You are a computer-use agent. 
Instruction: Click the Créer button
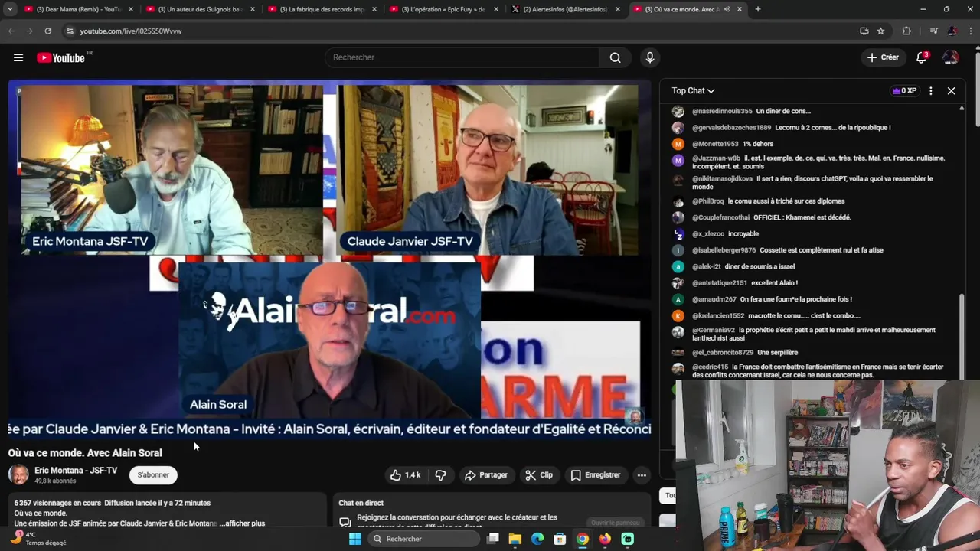pos(883,57)
